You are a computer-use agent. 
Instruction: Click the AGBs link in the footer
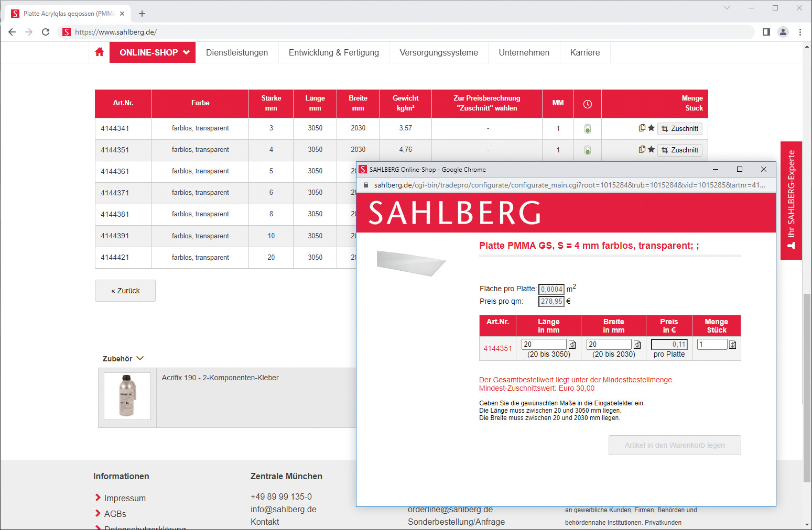[x=115, y=514]
